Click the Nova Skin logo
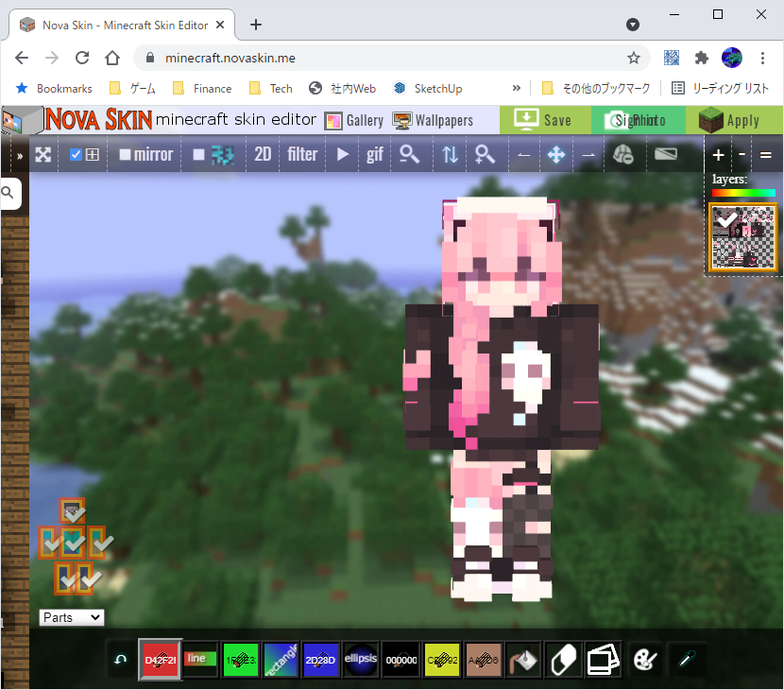Screen dimensions: 784x690 point(98,120)
